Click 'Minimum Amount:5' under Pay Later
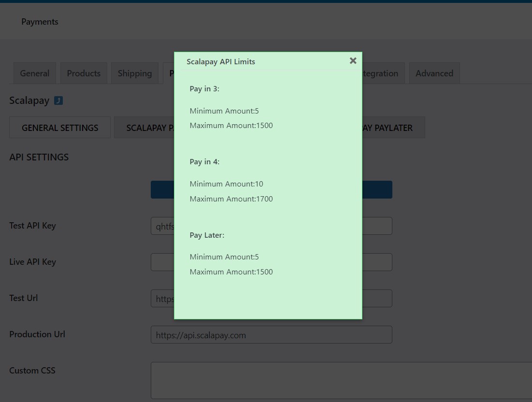Viewport: 532px width, 402px height. 224,257
